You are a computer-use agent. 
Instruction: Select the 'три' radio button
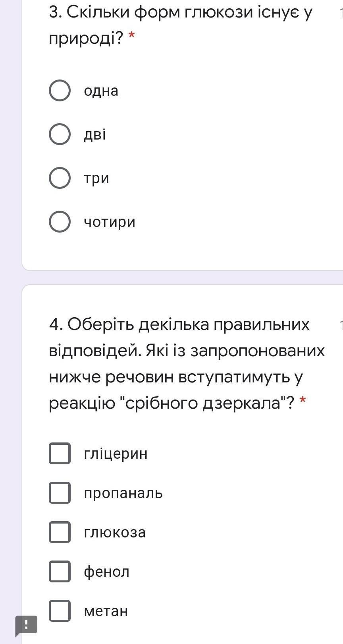[x=60, y=178]
